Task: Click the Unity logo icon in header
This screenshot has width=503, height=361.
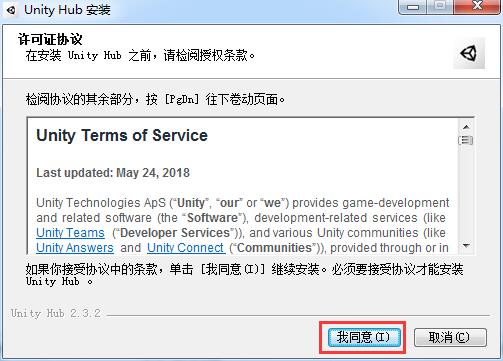Action: pos(469,53)
